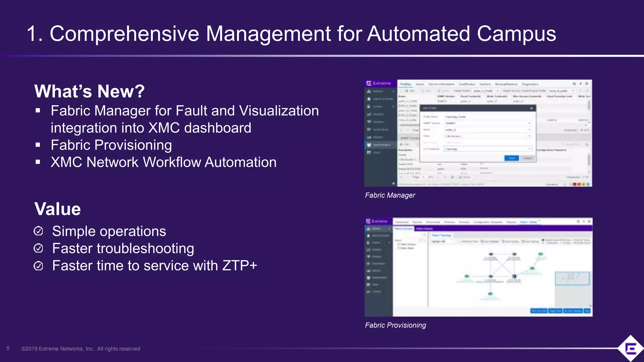Select the Administration sidebar icon in Fabric Manager
644x362 pixels.
(369, 145)
